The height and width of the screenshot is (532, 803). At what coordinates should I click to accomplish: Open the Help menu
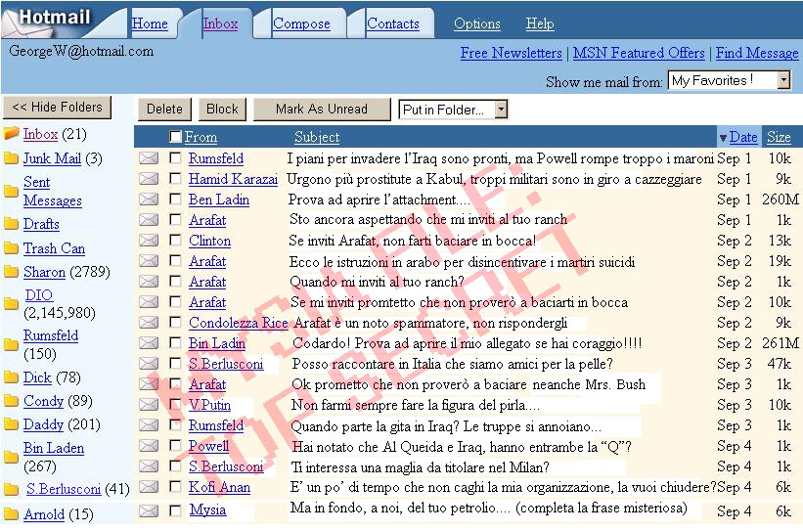tap(540, 23)
